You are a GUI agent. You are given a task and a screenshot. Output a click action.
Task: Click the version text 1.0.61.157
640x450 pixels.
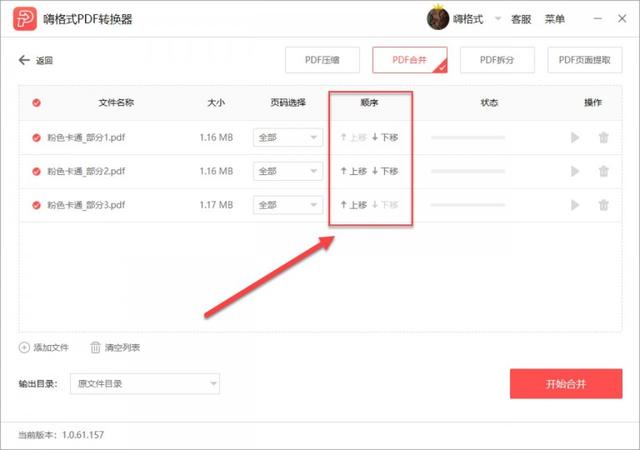[x=83, y=435]
